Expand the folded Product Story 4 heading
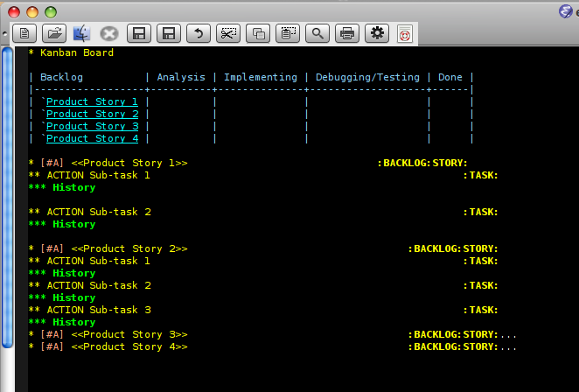Image resolution: width=579 pixels, height=392 pixels. (x=129, y=346)
